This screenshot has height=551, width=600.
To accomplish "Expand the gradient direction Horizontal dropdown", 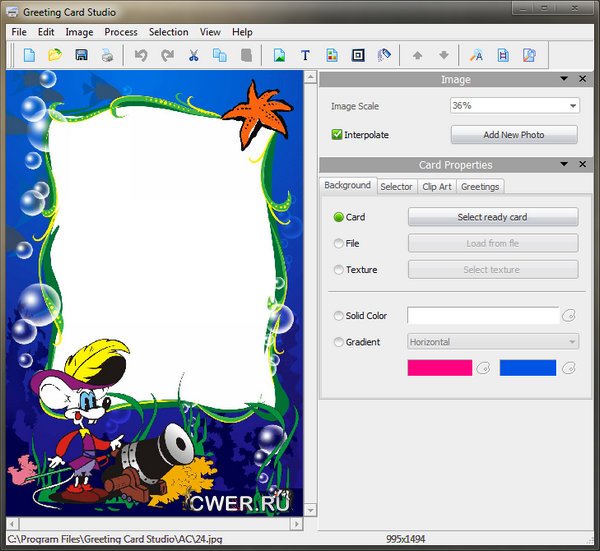I will coord(572,342).
